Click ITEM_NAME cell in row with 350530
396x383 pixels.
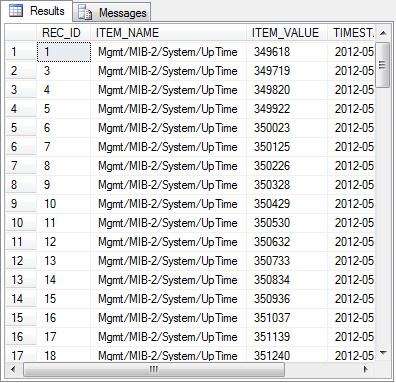[168, 223]
